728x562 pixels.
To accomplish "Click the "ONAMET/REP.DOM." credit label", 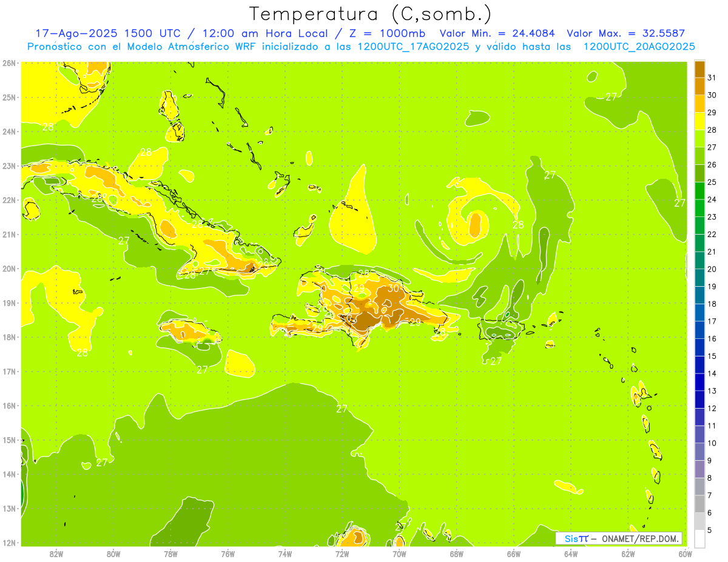I will click(639, 538).
